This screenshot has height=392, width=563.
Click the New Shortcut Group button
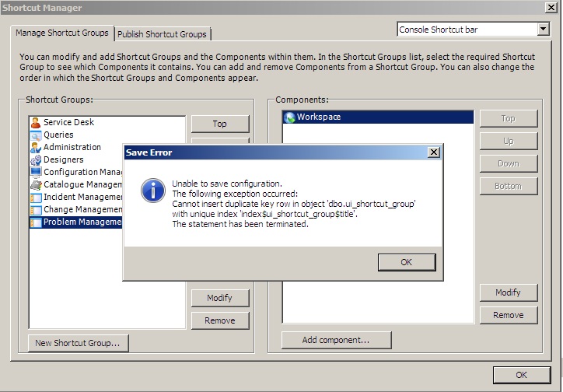click(x=78, y=343)
